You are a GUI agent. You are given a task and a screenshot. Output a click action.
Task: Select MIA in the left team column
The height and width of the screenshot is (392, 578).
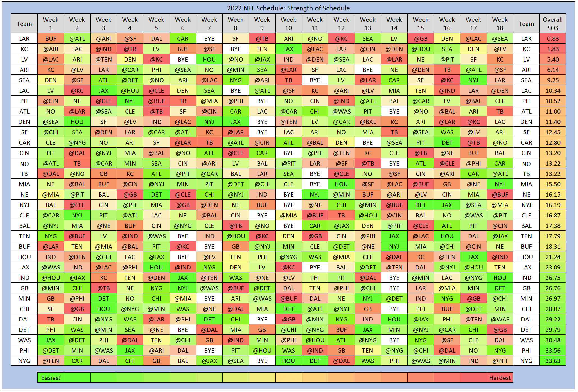click(24, 184)
